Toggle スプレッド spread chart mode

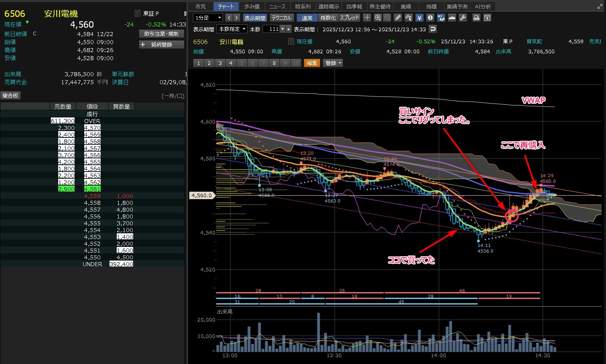pyautogui.click(x=350, y=18)
